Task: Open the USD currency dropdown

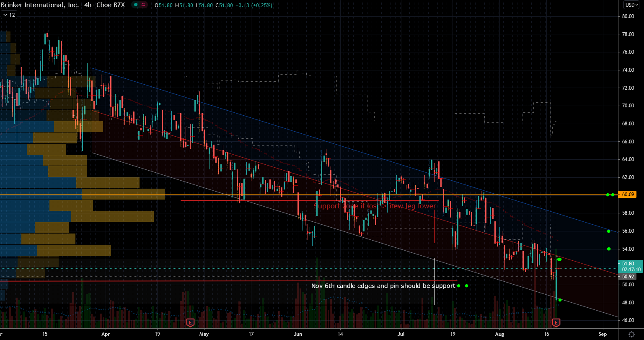Action: 631,5
